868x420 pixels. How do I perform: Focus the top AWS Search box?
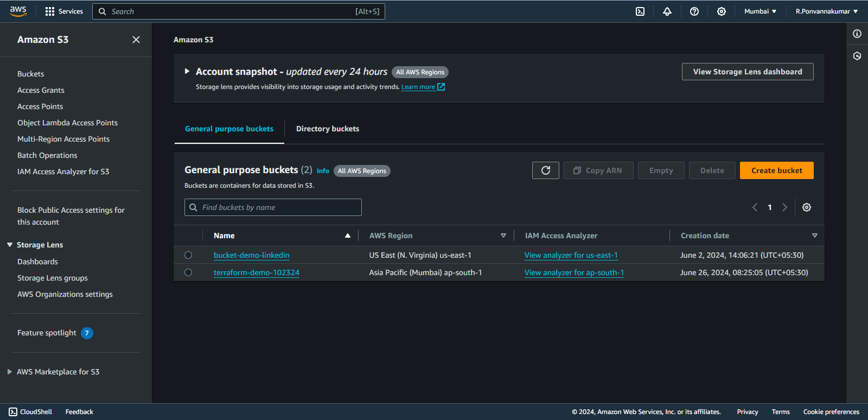coord(239,11)
